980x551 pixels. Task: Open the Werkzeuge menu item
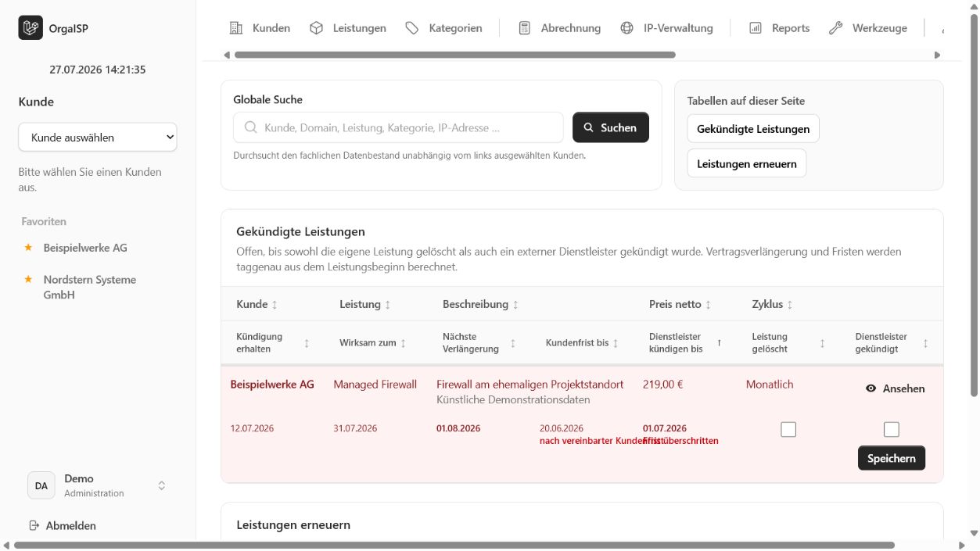(868, 28)
